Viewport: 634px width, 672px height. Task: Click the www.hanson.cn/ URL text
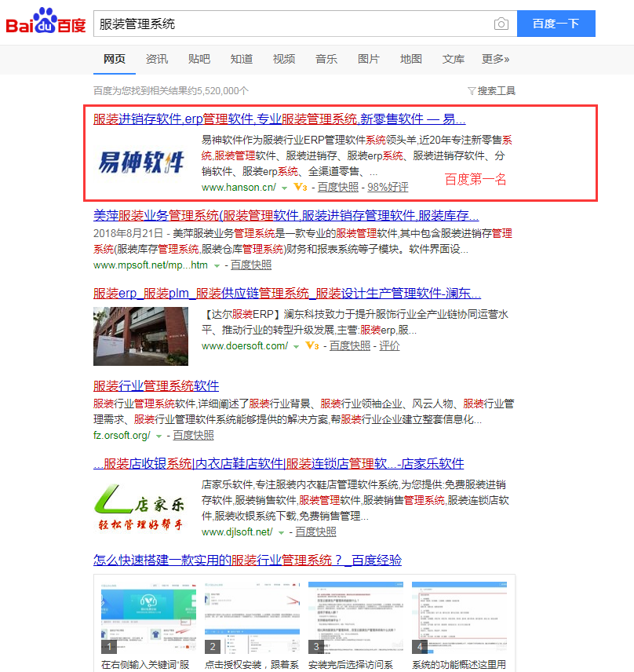[x=239, y=188]
